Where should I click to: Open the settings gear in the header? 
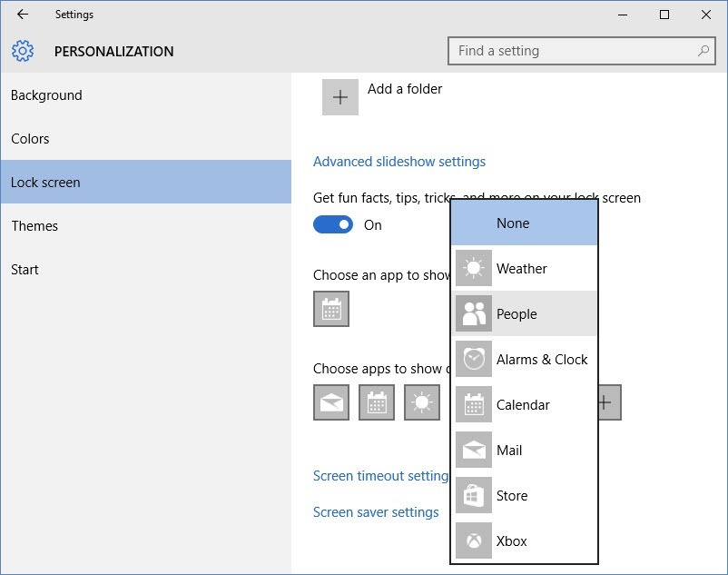[23, 51]
